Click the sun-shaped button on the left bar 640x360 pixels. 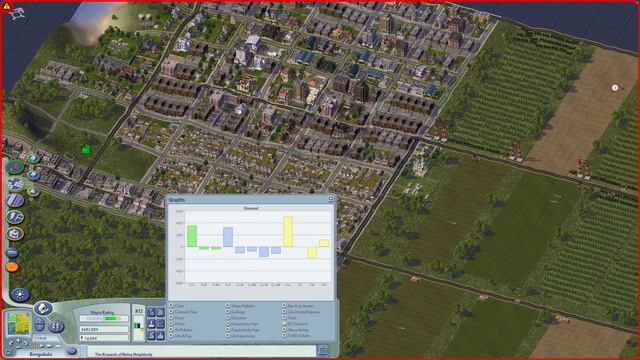pyautogui.click(x=20, y=294)
